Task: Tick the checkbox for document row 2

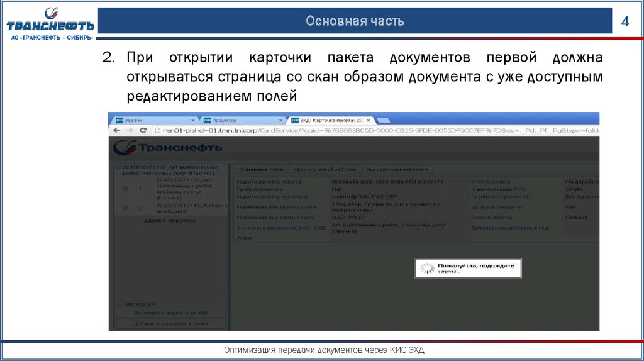Action: click(125, 208)
